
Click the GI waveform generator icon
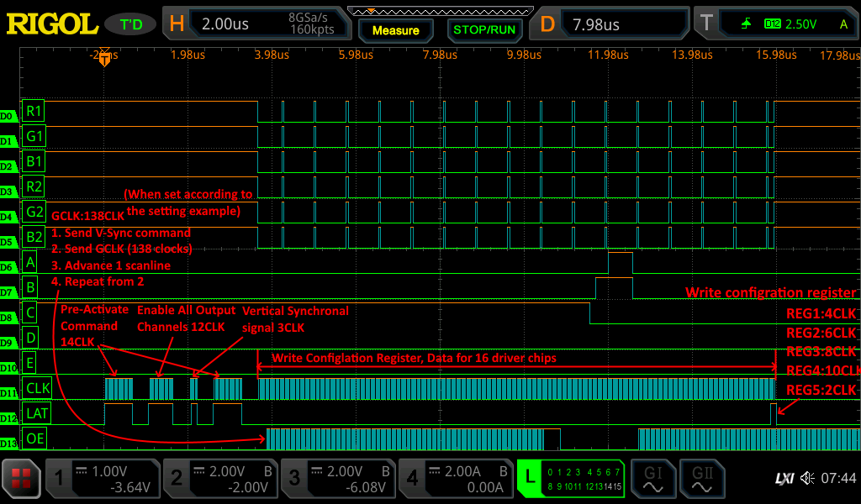[652, 479]
